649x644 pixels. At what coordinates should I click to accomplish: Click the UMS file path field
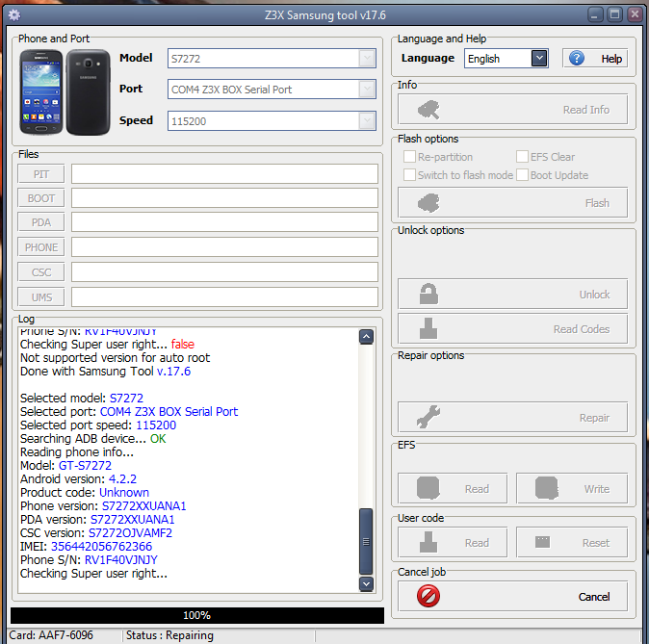[224, 296]
